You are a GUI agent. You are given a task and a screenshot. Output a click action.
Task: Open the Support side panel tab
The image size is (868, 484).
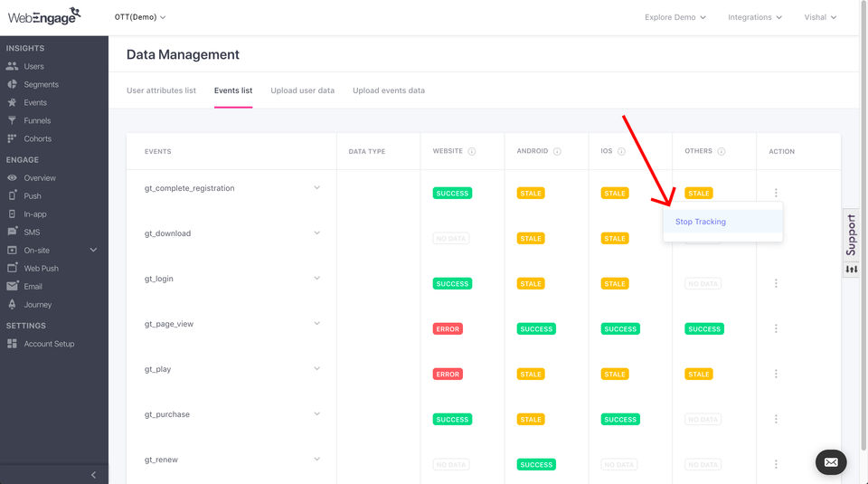click(851, 242)
